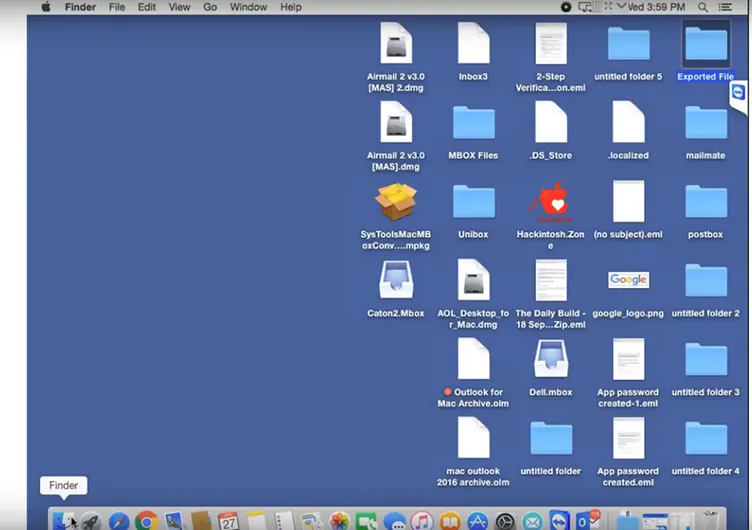Open Reminders app in the Dock
Image resolution: width=752 pixels, height=530 pixels.
[283, 521]
